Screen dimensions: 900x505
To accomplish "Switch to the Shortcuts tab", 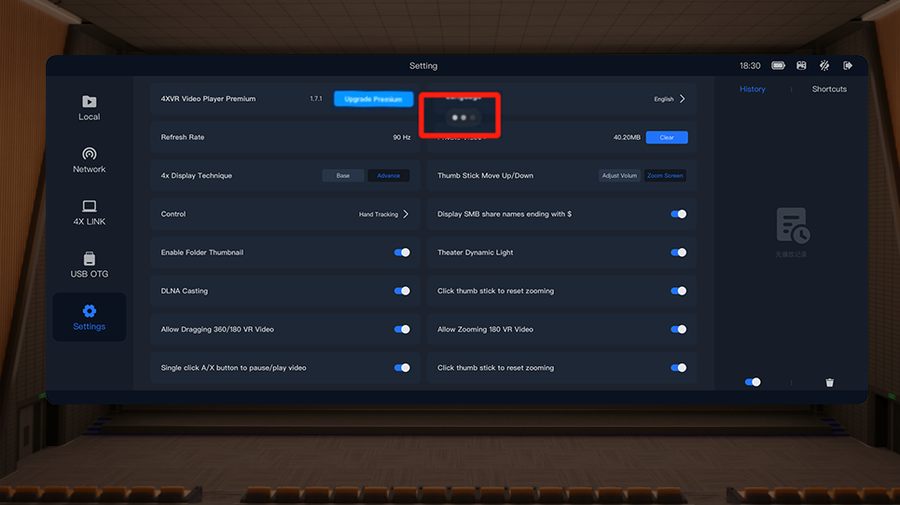I will tap(829, 89).
